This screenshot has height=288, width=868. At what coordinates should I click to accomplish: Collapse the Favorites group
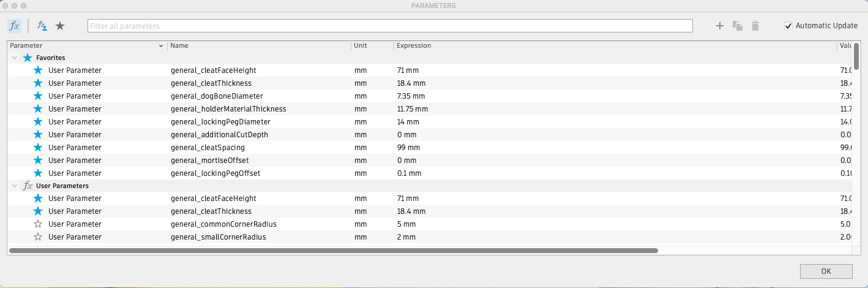(x=14, y=58)
